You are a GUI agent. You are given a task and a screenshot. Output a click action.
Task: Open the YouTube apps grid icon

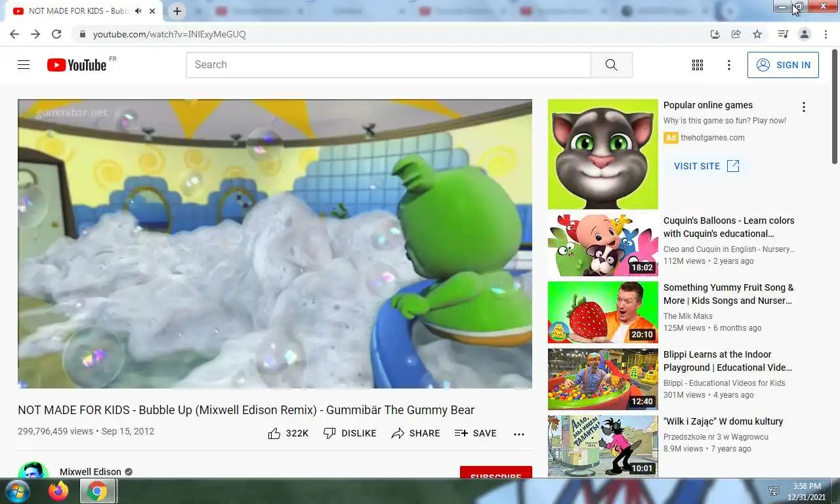(698, 65)
